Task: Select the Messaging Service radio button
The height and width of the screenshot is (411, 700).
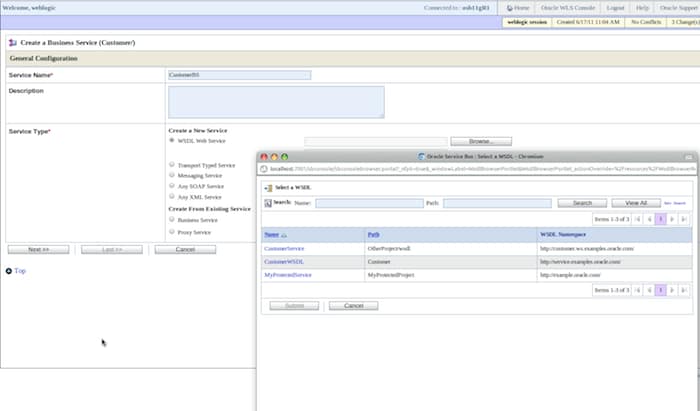Action: [172, 175]
